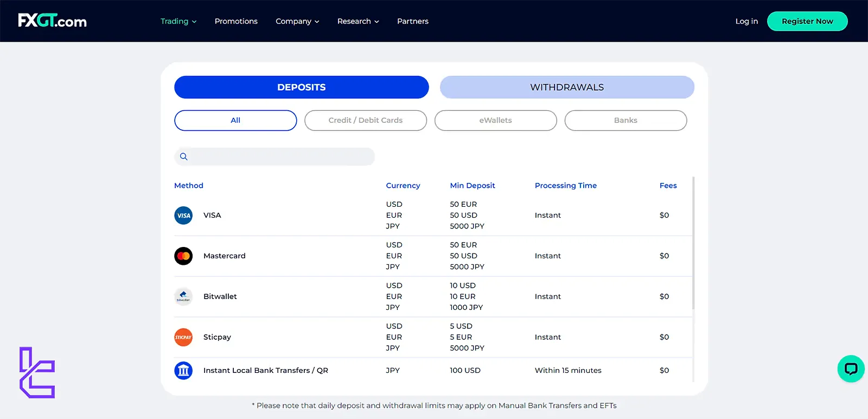
Task: Click the Bitwallet row Instant value
Action: tap(548, 297)
